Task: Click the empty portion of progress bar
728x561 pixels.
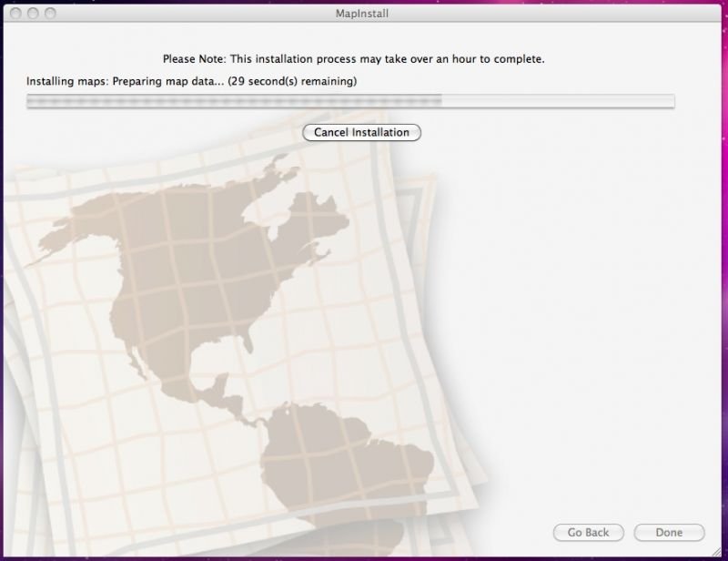Action: (564, 101)
